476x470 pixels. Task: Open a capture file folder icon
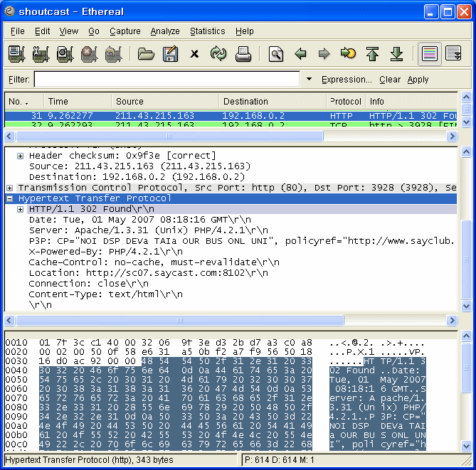click(x=146, y=54)
